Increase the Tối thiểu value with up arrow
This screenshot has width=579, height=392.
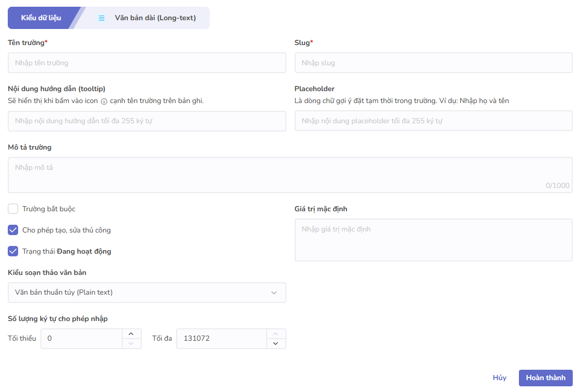pos(131,334)
